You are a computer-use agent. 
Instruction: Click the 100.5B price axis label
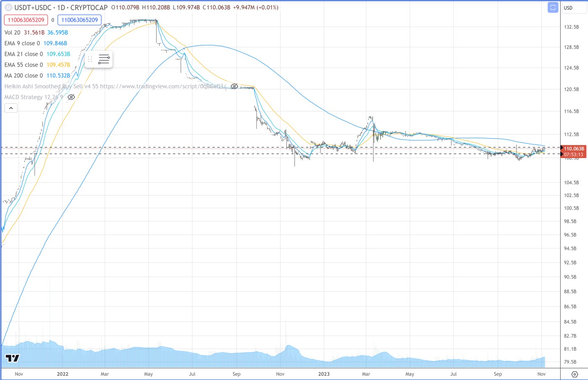tap(571, 208)
